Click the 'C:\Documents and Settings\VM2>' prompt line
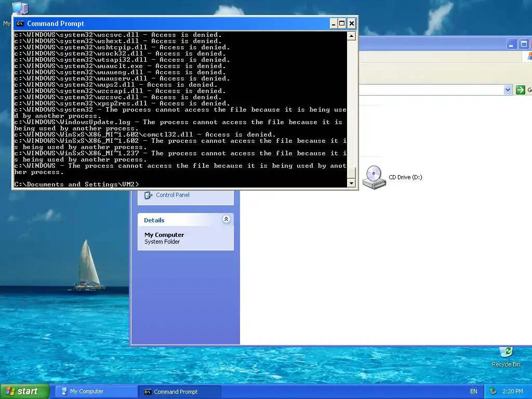The width and height of the screenshot is (532, 399). 77,184
